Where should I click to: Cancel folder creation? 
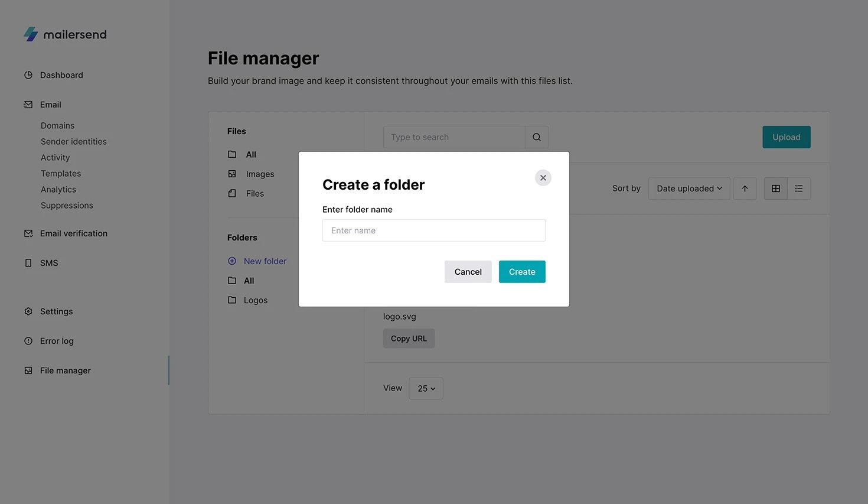coord(468,272)
